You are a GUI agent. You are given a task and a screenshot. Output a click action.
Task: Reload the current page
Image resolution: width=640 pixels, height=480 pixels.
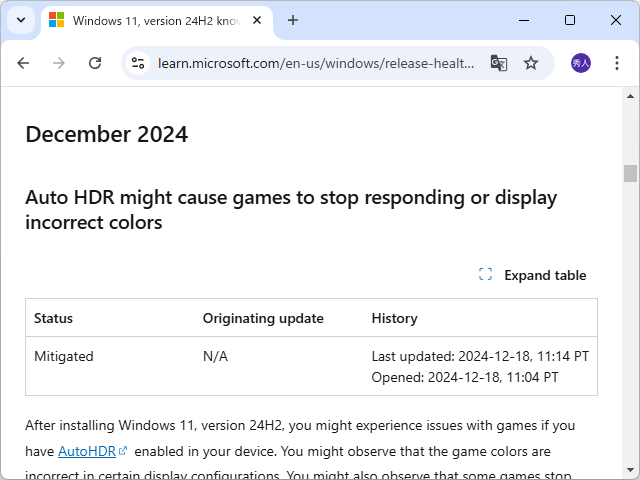pyautogui.click(x=95, y=63)
